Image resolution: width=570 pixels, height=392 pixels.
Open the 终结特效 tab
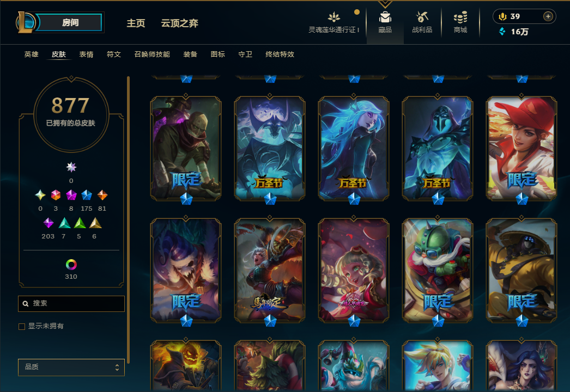pyautogui.click(x=280, y=54)
